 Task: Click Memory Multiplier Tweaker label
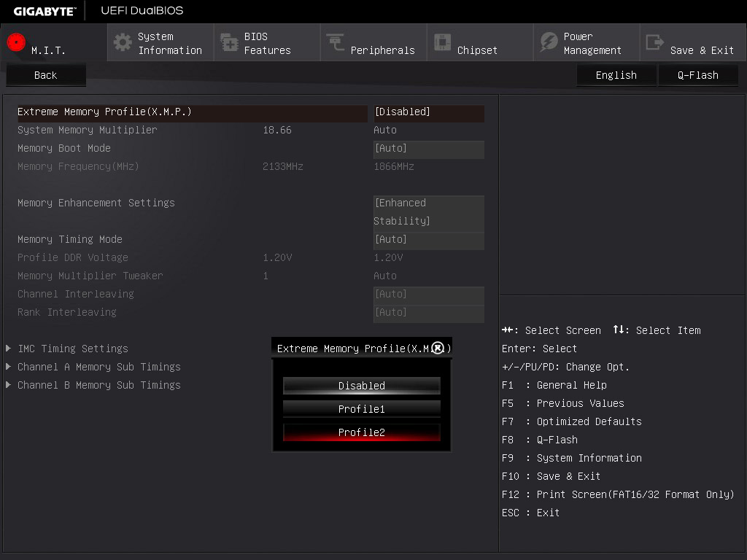[90, 276]
